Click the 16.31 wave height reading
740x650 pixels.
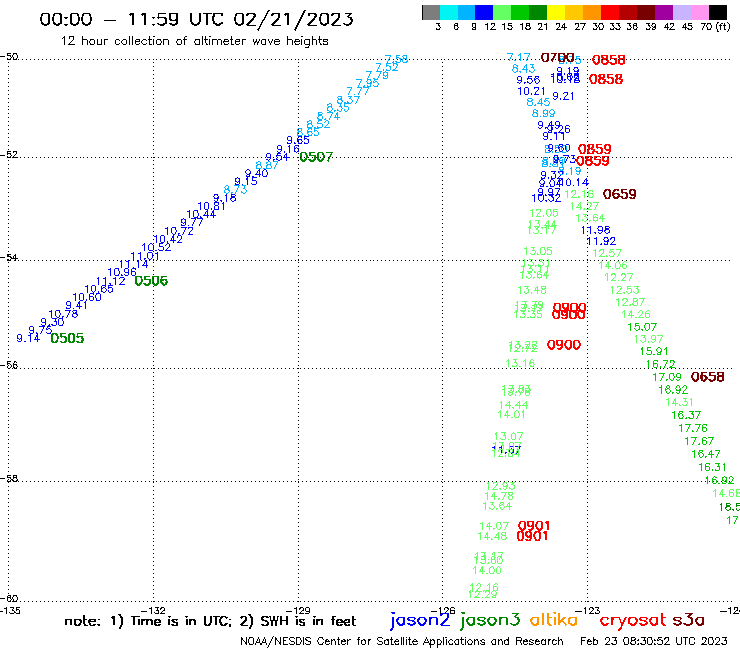pos(712,467)
